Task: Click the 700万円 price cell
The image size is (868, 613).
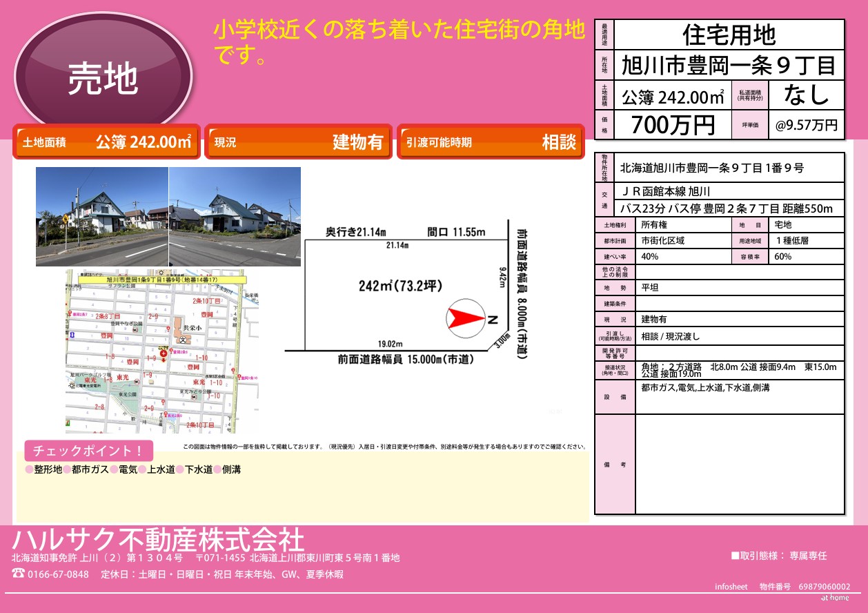Action: (673, 125)
